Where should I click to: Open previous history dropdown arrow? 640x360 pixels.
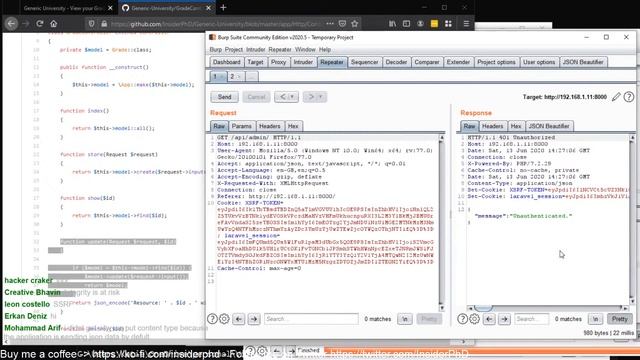(x=293, y=97)
